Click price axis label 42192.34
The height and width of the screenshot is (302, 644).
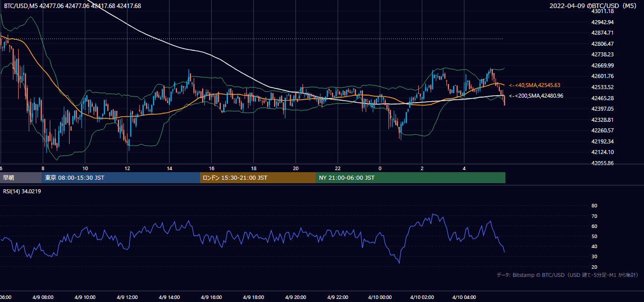603,141
